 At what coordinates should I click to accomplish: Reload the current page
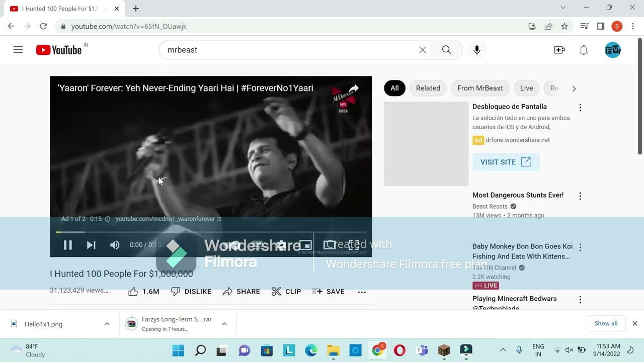[43, 26]
